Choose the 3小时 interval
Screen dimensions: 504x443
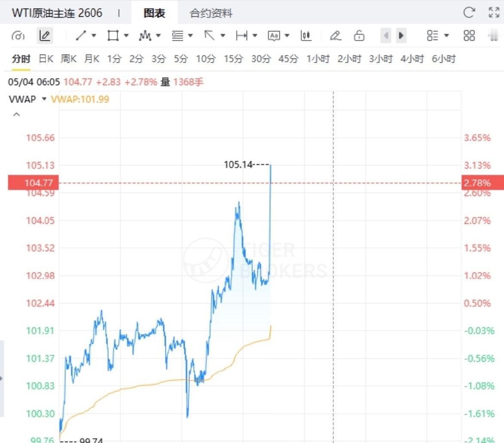coord(381,59)
